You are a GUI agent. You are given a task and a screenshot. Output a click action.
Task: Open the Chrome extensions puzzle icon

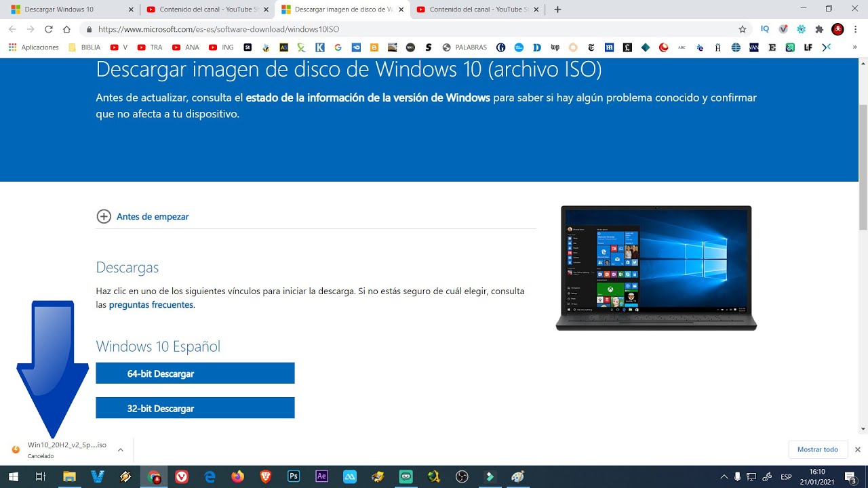tap(819, 29)
